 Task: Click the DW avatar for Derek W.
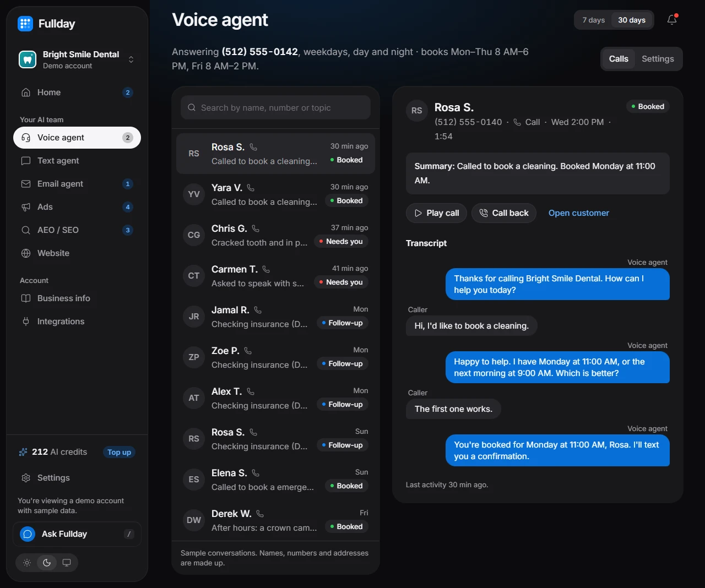coord(194,520)
